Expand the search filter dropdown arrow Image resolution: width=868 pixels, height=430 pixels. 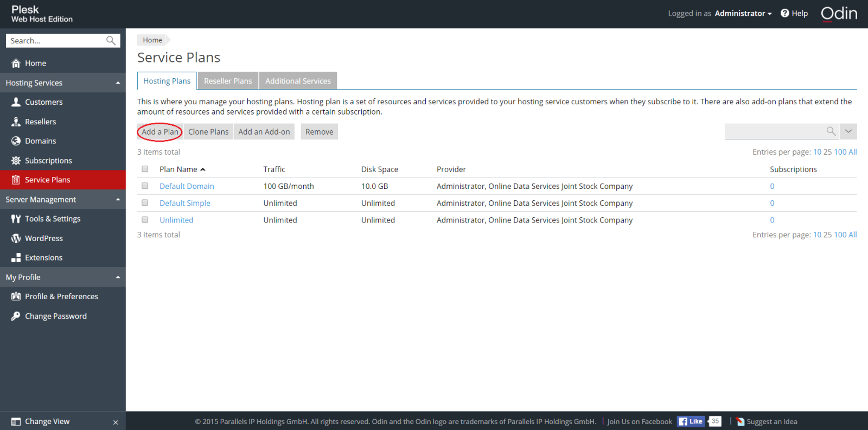(x=848, y=131)
